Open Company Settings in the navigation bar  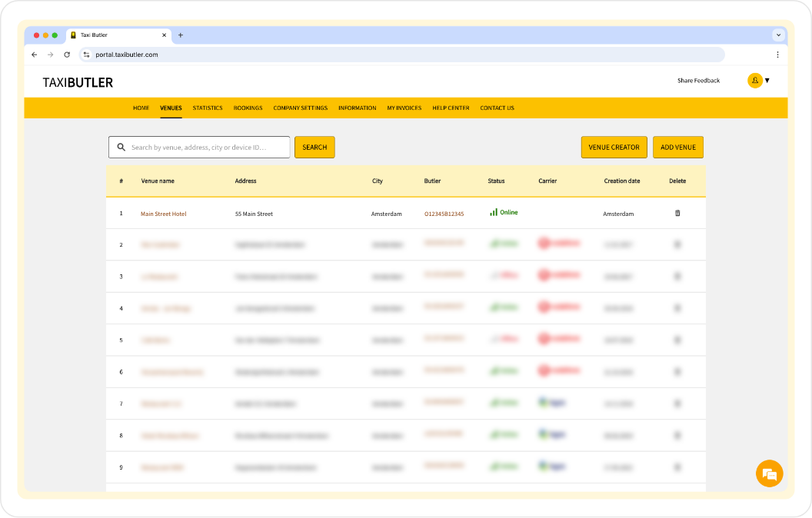(x=300, y=108)
